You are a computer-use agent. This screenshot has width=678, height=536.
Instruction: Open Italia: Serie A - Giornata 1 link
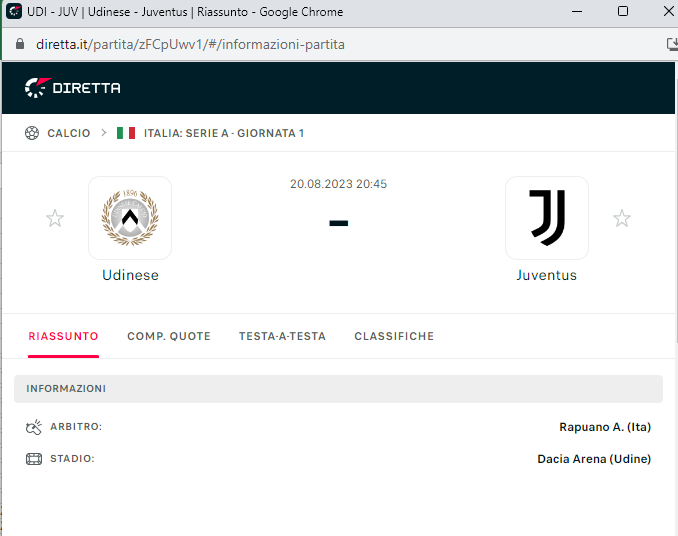click(224, 133)
